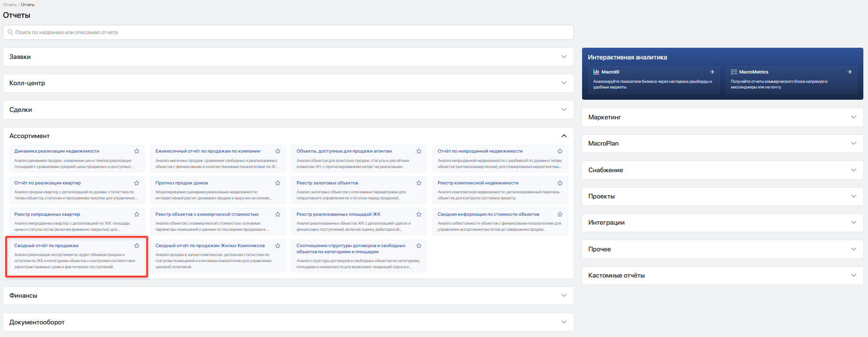Favorite the Сводный отчёт по продажам report
The width and height of the screenshot is (868, 337).
point(136,246)
